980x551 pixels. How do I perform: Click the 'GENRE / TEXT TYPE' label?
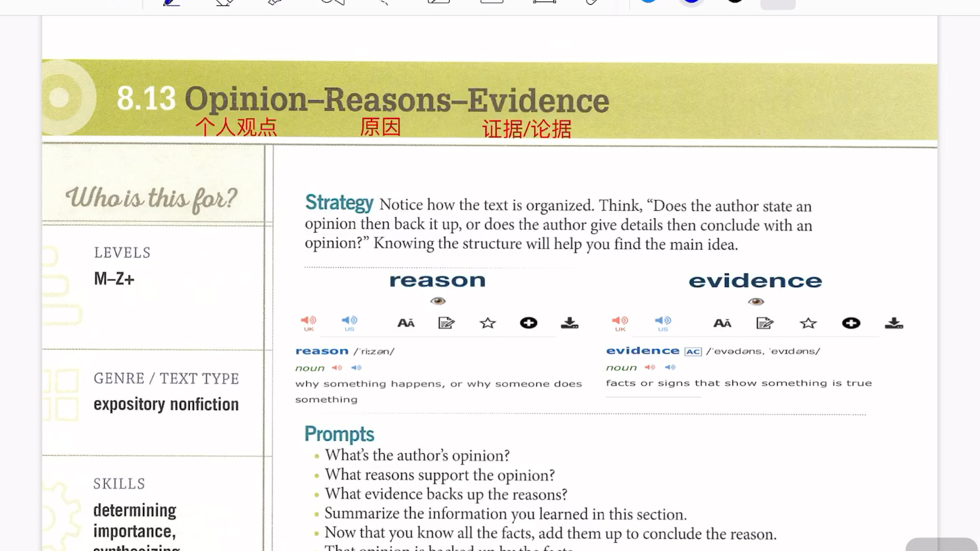(x=166, y=378)
